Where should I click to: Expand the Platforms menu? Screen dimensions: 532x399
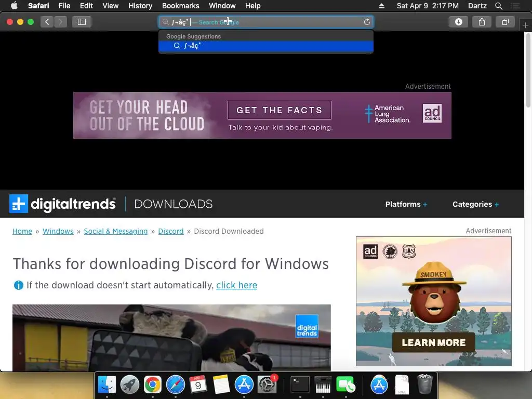406,204
